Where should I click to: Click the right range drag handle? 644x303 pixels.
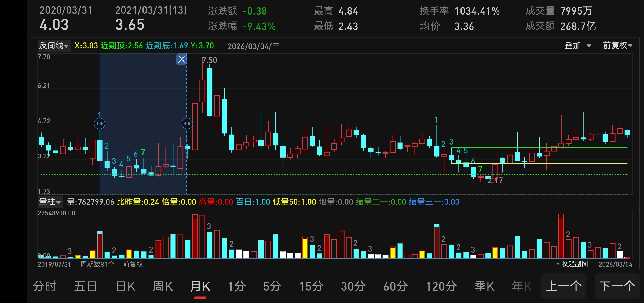pos(187,124)
